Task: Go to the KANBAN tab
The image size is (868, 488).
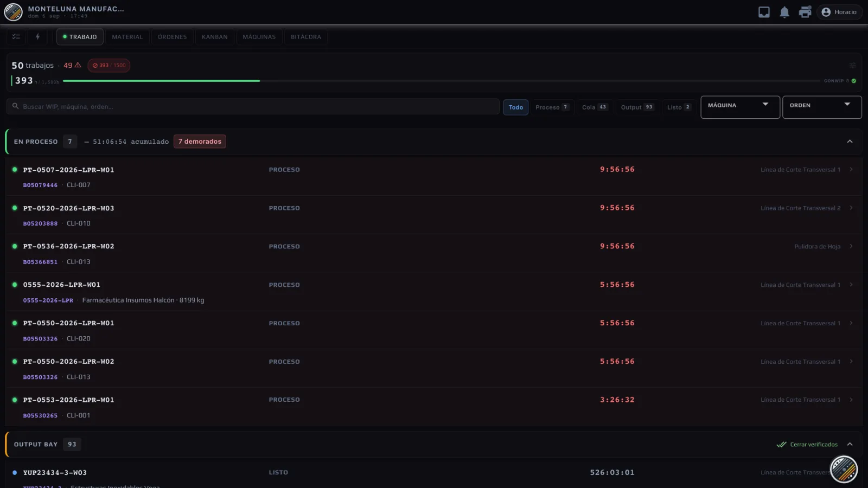Action: tap(215, 37)
